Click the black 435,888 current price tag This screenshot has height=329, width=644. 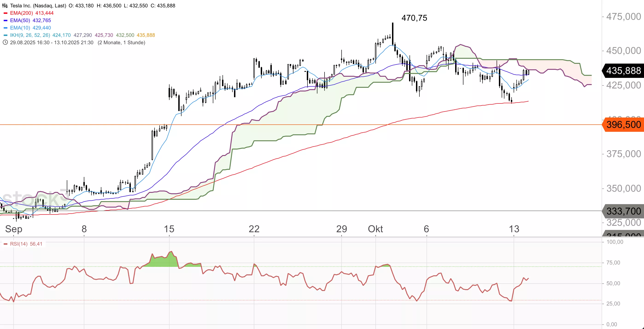(x=623, y=71)
